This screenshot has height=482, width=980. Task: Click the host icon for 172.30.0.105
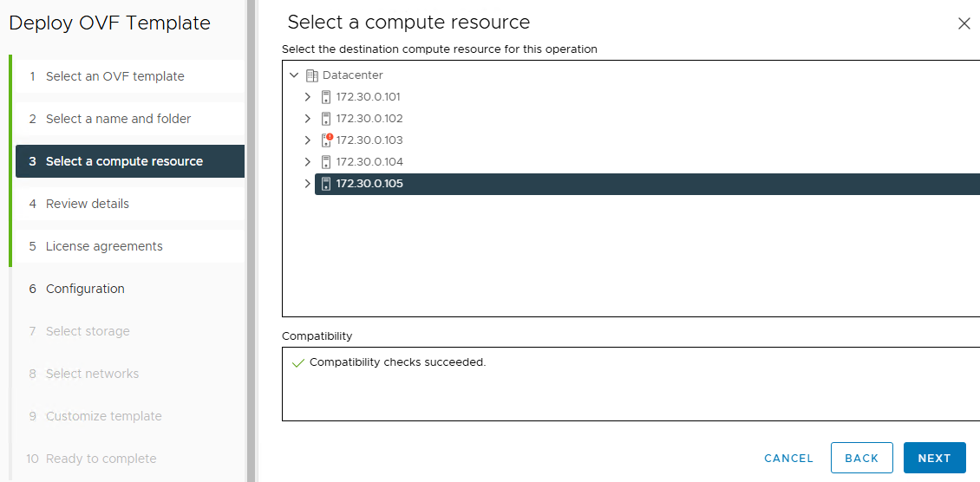[326, 184]
